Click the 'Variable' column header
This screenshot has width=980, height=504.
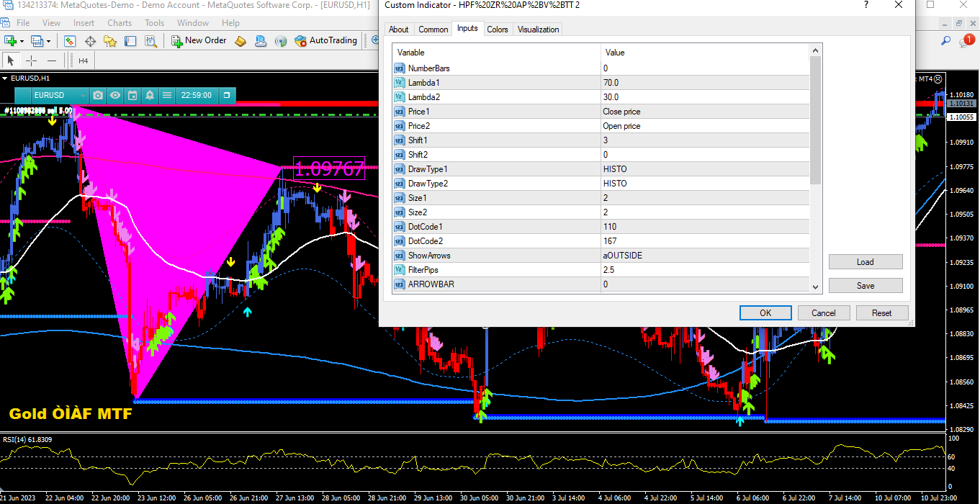pyautogui.click(x=496, y=53)
